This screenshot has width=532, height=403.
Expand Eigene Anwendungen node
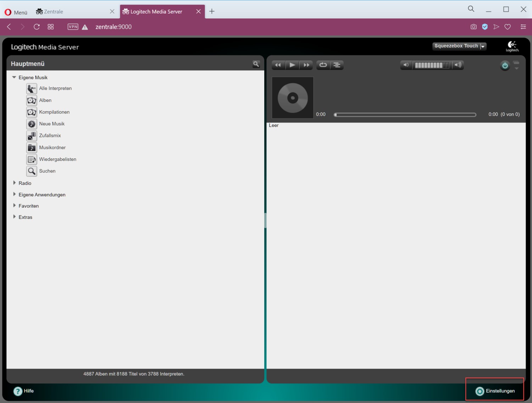point(14,194)
